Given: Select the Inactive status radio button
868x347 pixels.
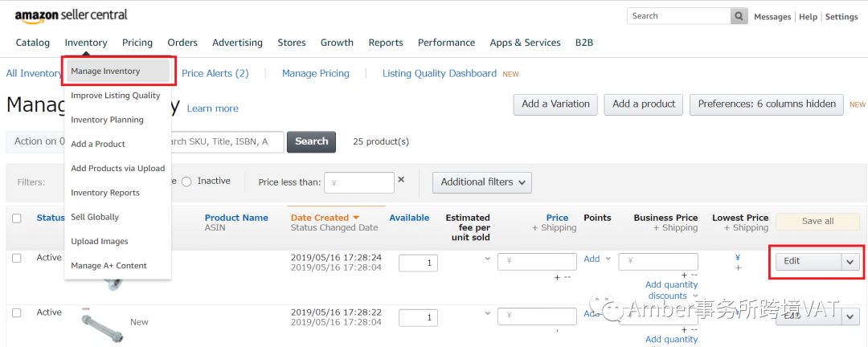Looking at the screenshot, I should [186, 182].
